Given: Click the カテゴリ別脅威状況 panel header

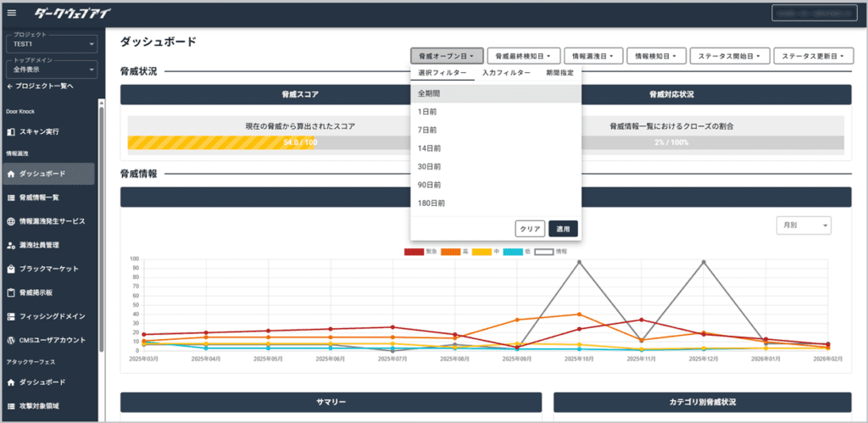Looking at the screenshot, I should click(x=702, y=403).
